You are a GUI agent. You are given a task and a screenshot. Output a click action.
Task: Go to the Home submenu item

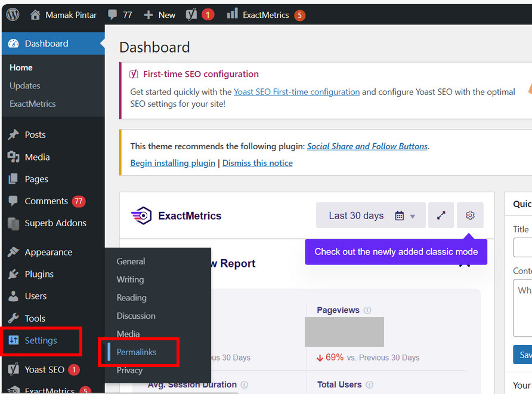pos(21,67)
